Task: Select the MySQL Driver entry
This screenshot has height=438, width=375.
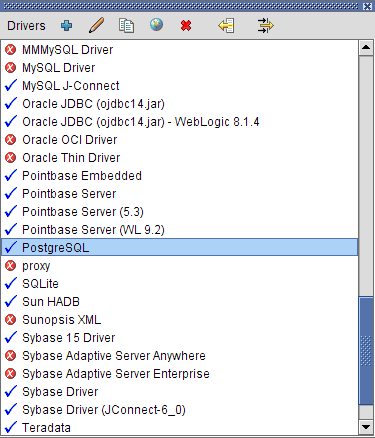Action: (180, 68)
